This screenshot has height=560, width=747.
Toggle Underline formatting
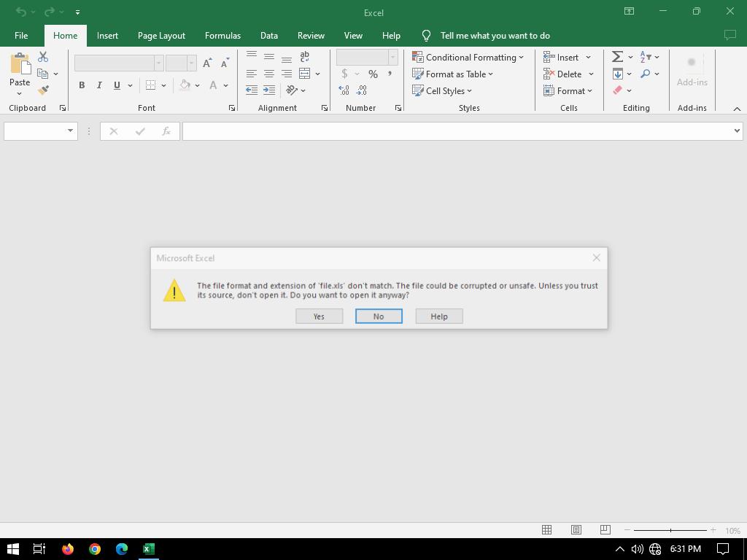(117, 85)
